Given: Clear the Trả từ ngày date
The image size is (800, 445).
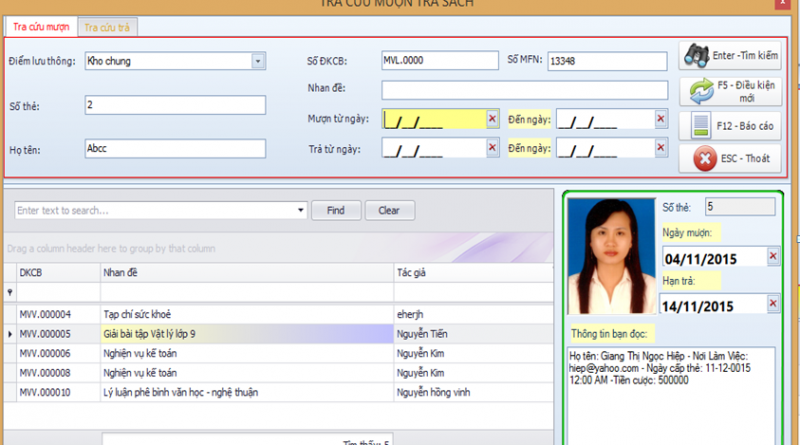Looking at the screenshot, I should pyautogui.click(x=492, y=148).
